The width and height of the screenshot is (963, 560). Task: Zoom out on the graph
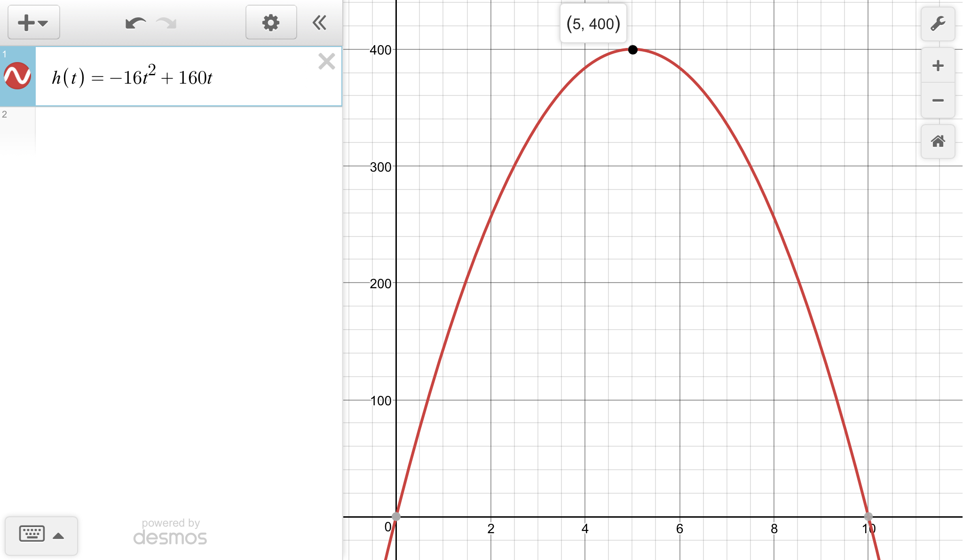(938, 100)
